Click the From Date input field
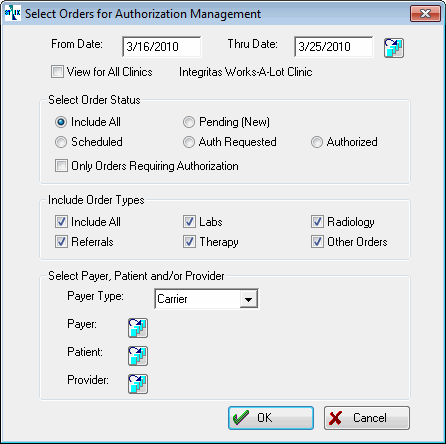 [x=162, y=47]
